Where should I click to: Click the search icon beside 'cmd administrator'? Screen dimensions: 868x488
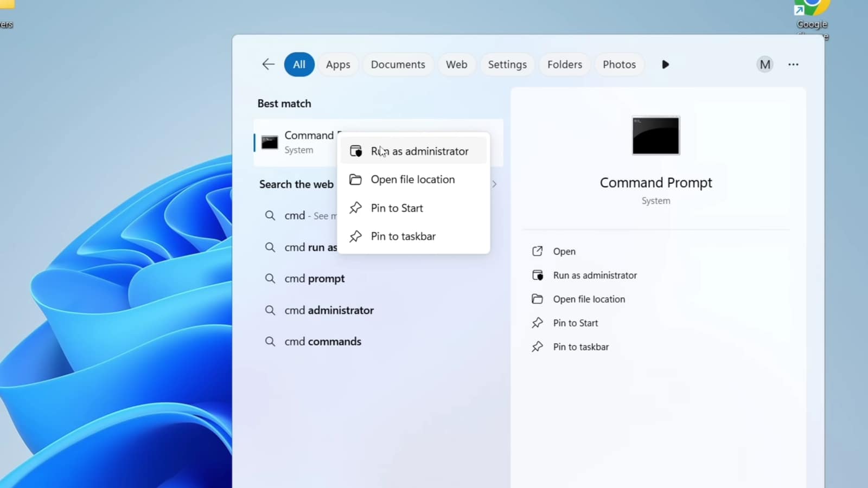[x=270, y=310]
